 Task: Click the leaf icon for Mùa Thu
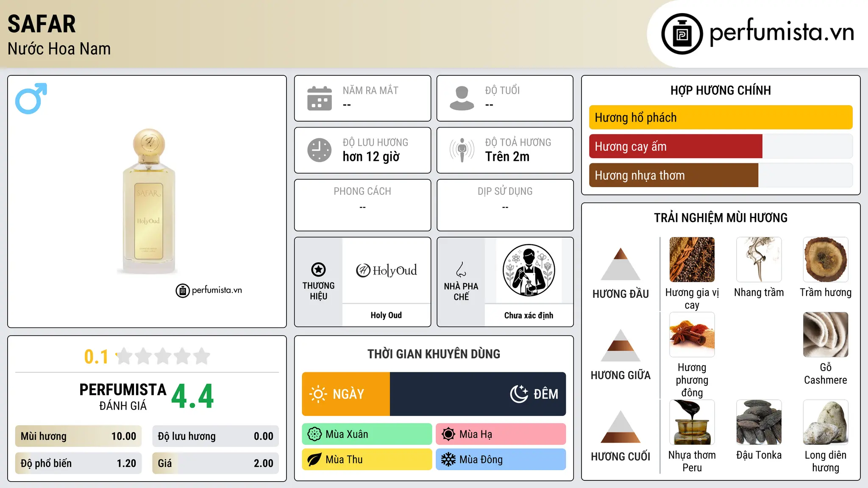tap(314, 460)
